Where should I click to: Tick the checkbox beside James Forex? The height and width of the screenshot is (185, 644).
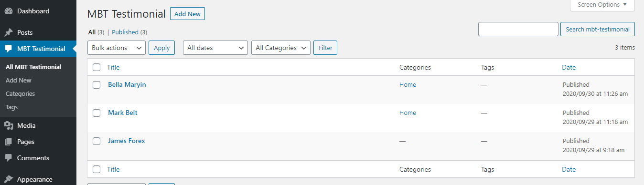click(x=97, y=141)
